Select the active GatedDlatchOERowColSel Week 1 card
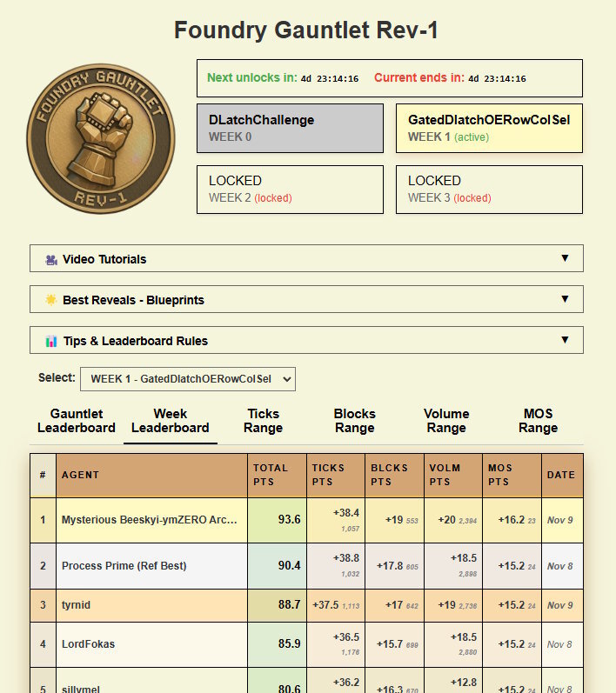 489,128
